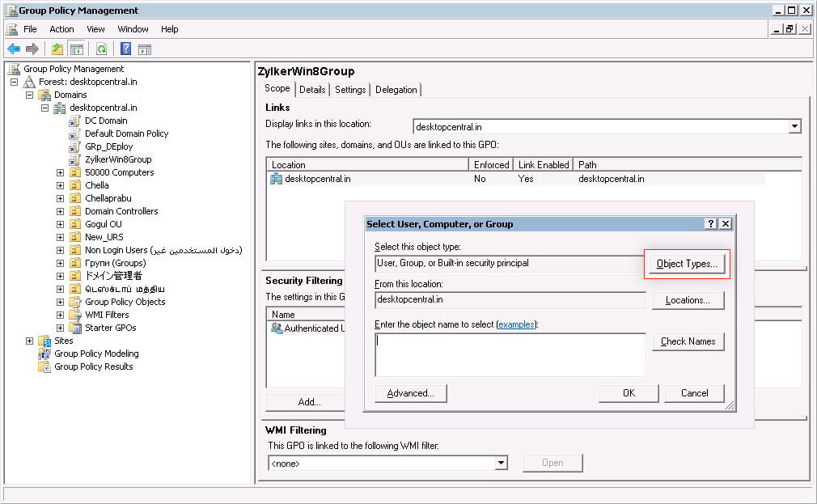This screenshot has width=817, height=504.
Task: Open Help using the question mark toolbar icon
Action: click(124, 49)
